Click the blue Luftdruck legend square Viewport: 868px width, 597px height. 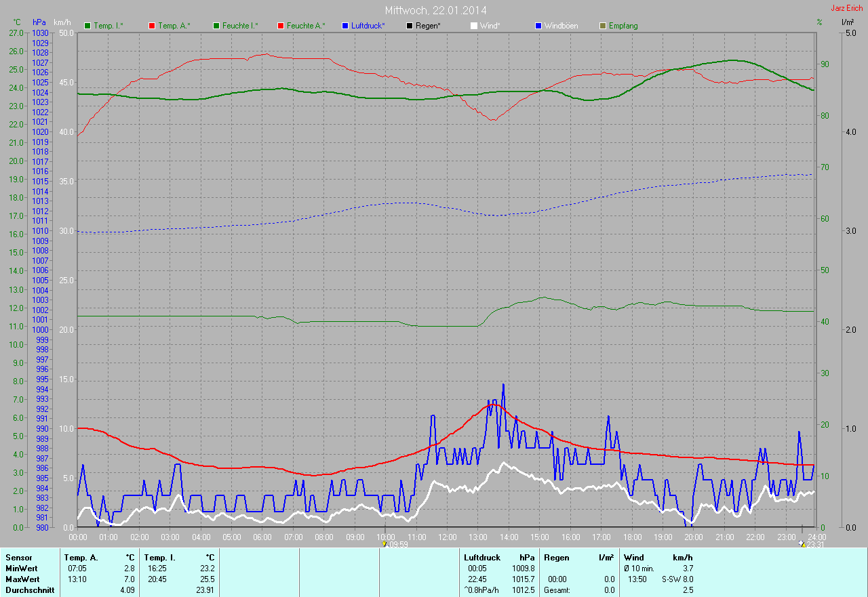345,26
